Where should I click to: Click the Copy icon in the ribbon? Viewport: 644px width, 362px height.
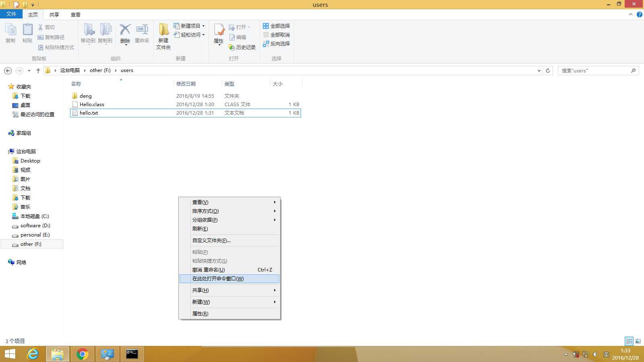(10, 33)
